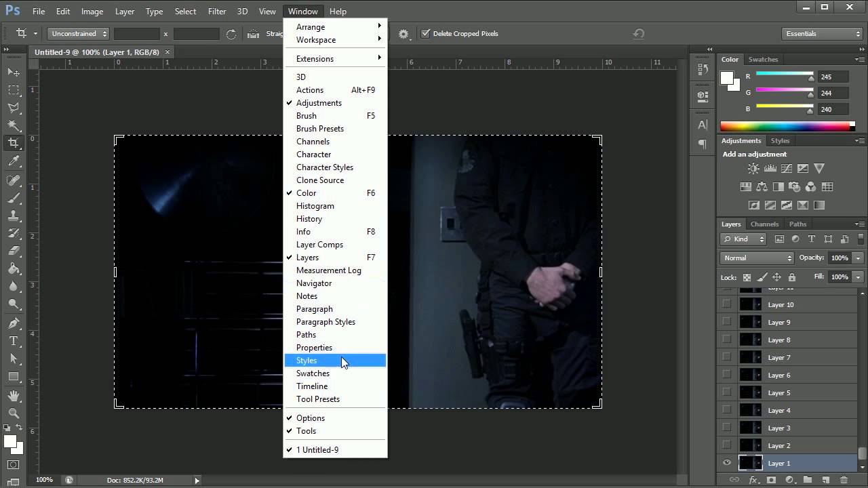The height and width of the screenshot is (488, 868).
Task: Toggle lock all padlock icon
Action: point(791,277)
